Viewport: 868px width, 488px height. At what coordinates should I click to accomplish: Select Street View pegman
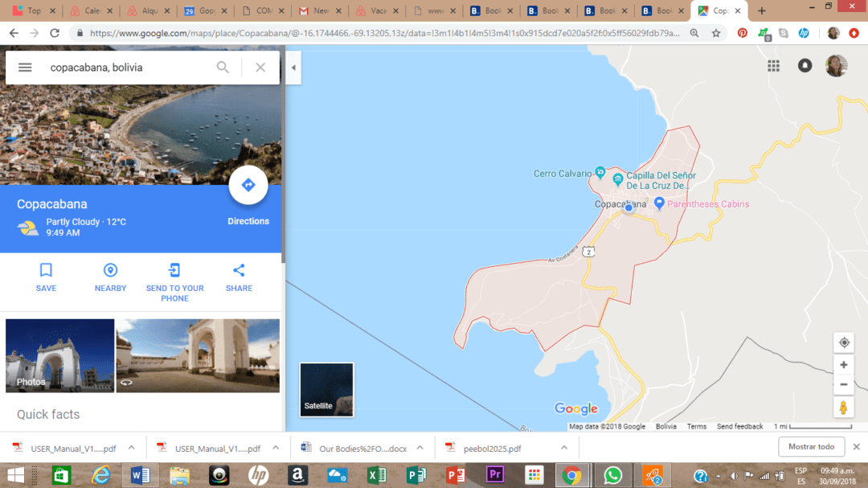pos(844,408)
